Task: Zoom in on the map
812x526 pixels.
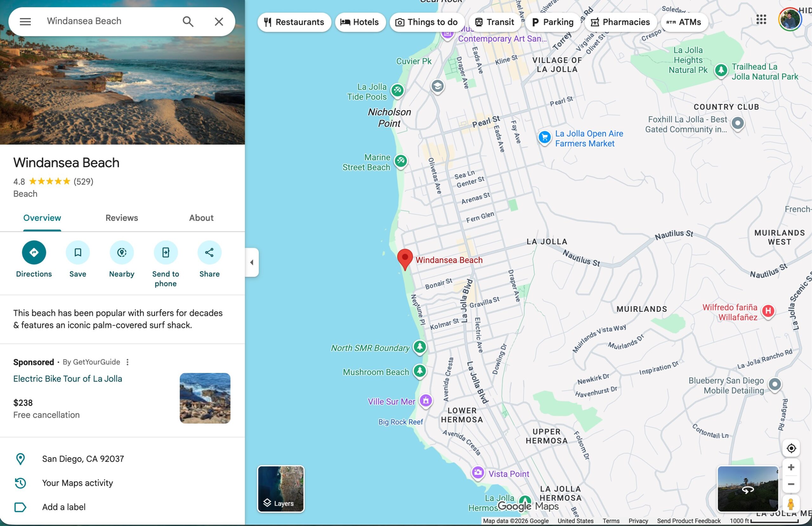Action: 791,467
